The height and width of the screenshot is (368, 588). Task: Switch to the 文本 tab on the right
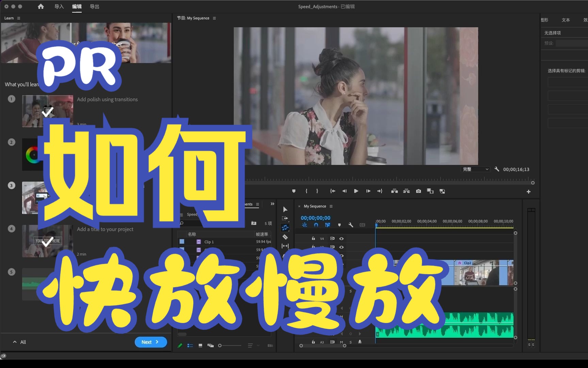pos(566,20)
